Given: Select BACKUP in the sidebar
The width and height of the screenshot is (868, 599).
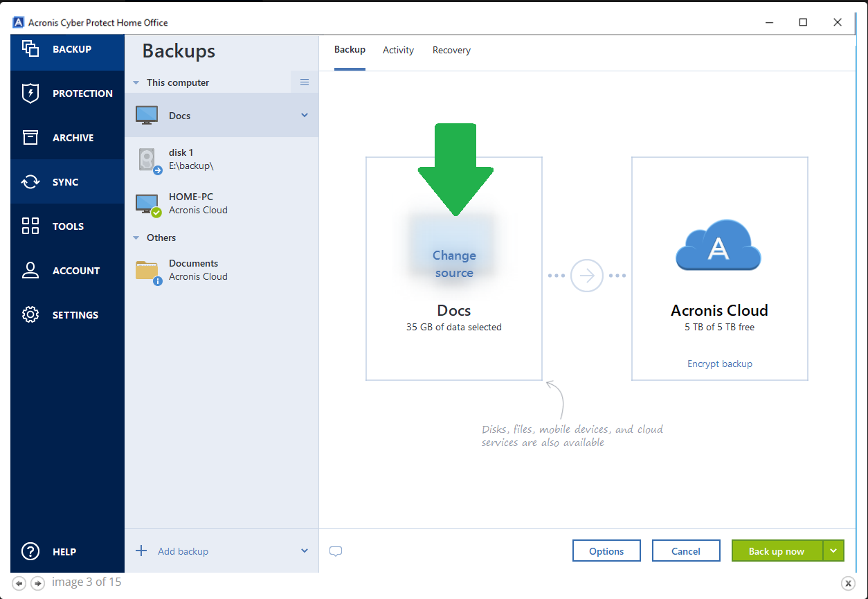Looking at the screenshot, I should (68, 49).
